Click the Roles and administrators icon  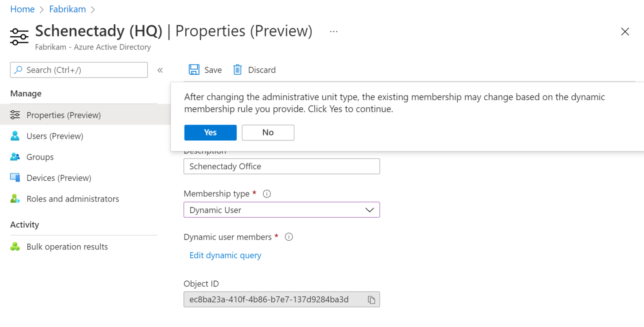15,199
